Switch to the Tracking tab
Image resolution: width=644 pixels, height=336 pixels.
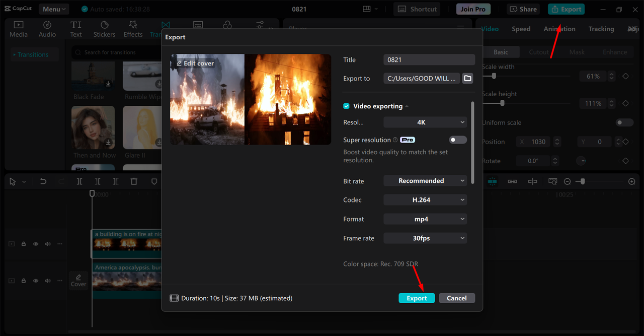tap(601, 29)
